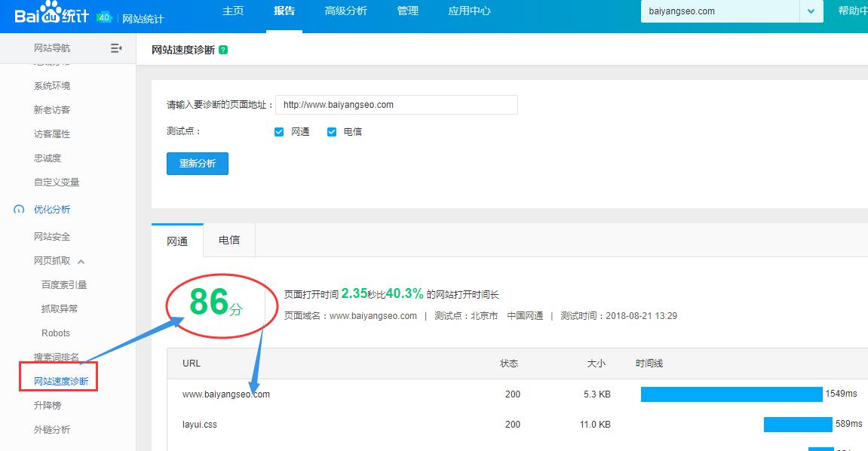This screenshot has width=868, height=451.
Task: Open 自定义变量 in the sidebar
Action: coord(57,182)
